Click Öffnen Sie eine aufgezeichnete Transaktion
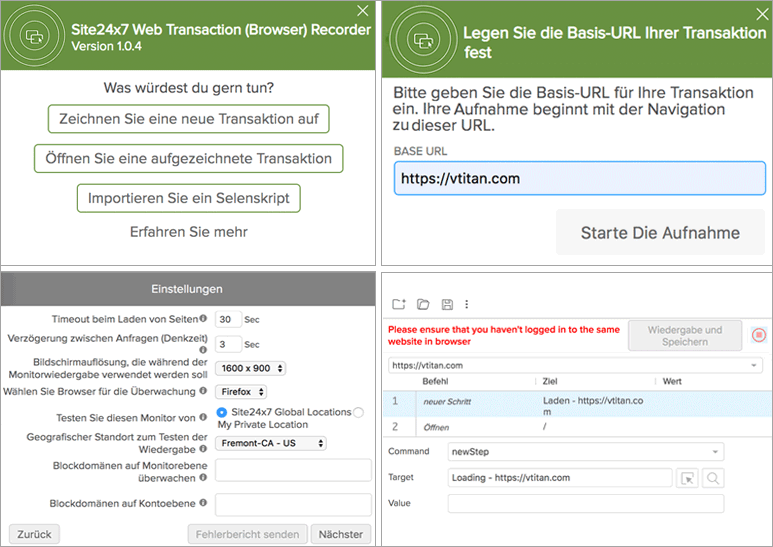The height and width of the screenshot is (547, 773). 189,158
